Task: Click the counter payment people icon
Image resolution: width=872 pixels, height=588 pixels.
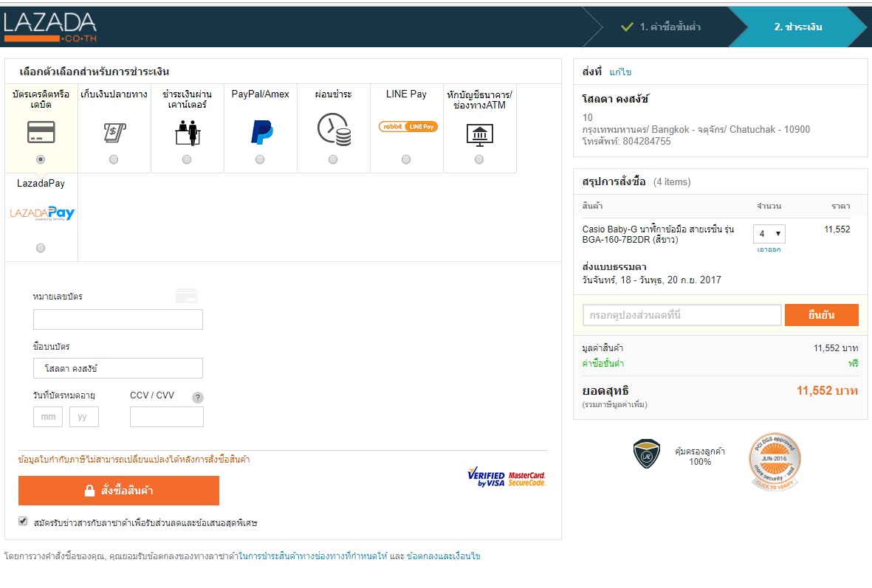Action: coord(188,133)
